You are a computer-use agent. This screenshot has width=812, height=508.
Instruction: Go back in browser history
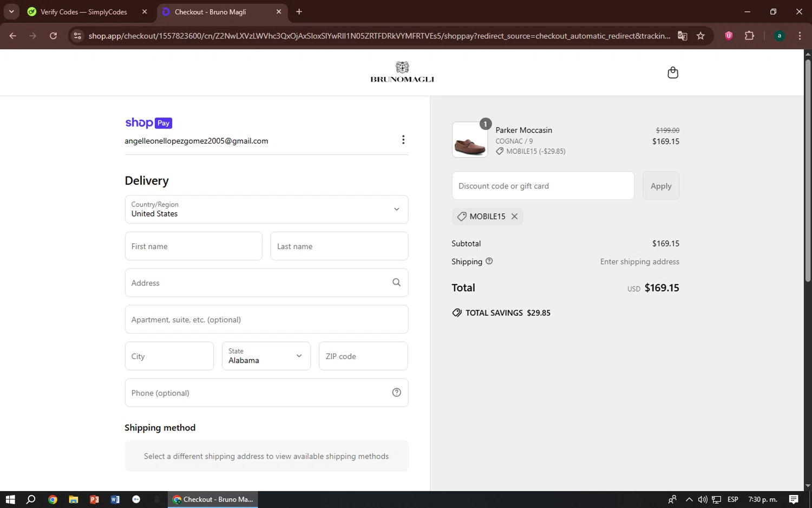pos(13,36)
